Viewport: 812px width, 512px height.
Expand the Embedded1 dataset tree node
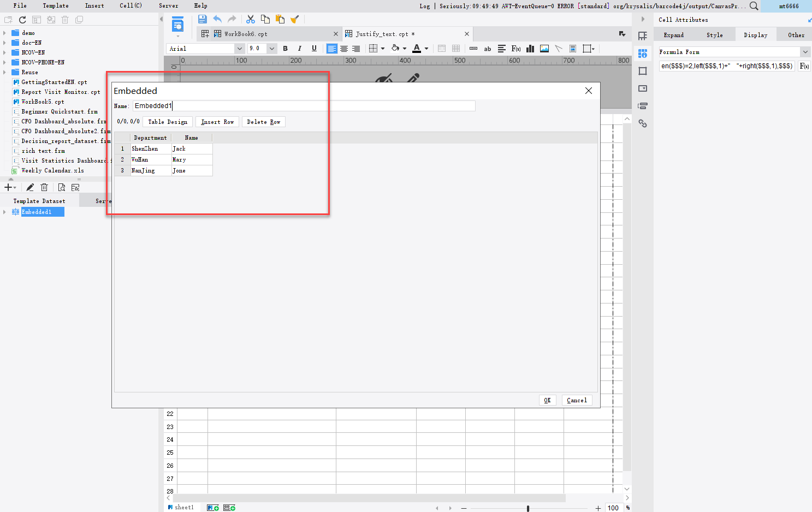(4, 212)
